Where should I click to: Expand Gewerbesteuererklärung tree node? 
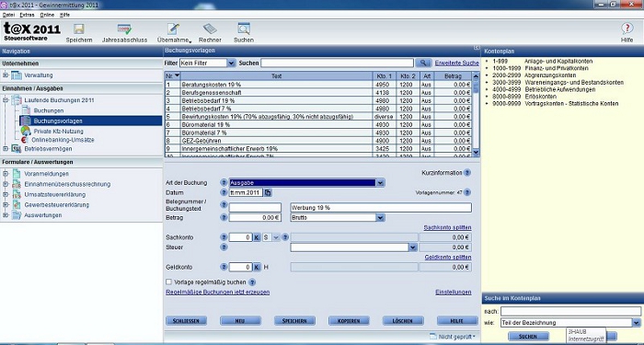(6, 204)
